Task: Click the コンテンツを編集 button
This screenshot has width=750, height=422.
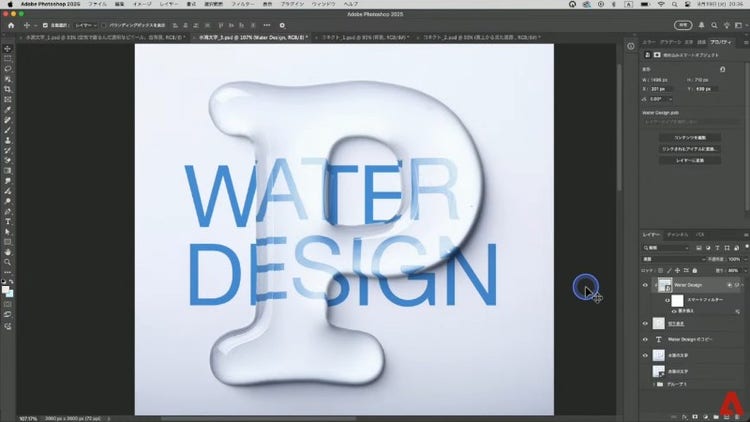Action: pos(689,136)
